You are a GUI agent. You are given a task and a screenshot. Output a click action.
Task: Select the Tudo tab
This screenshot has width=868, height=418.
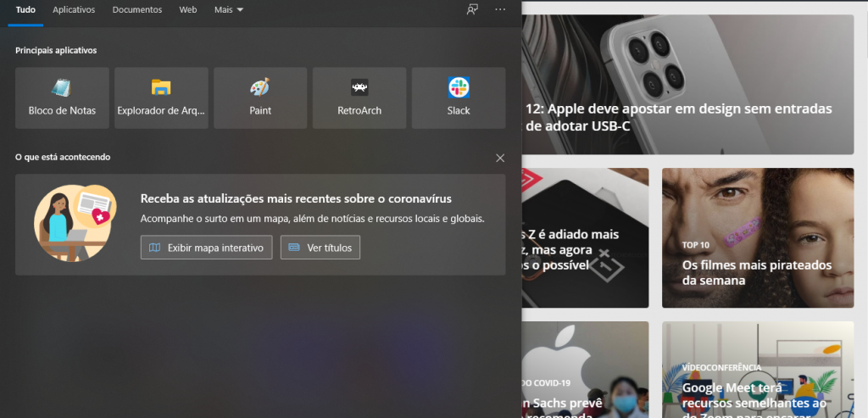pyautogui.click(x=25, y=10)
